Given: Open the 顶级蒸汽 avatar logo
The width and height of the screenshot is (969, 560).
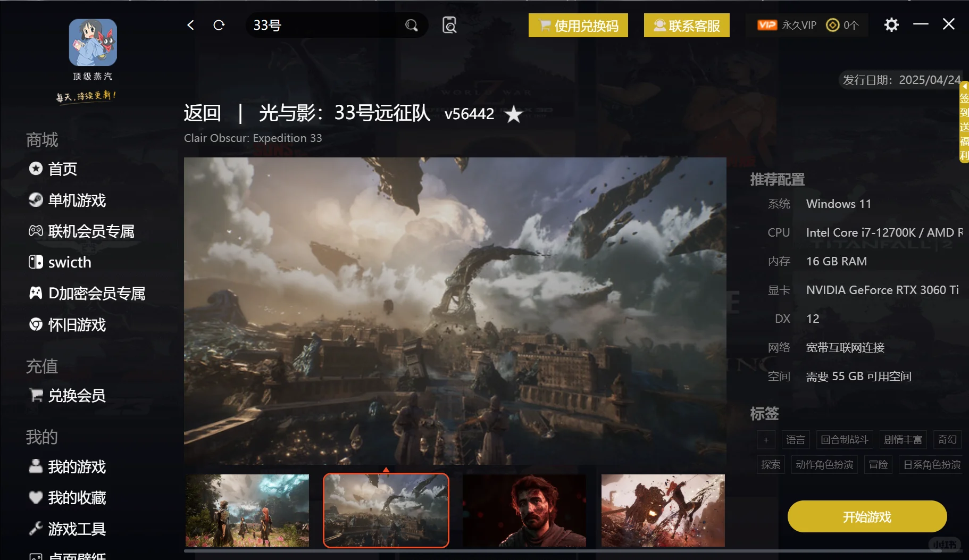Looking at the screenshot, I should click(93, 43).
